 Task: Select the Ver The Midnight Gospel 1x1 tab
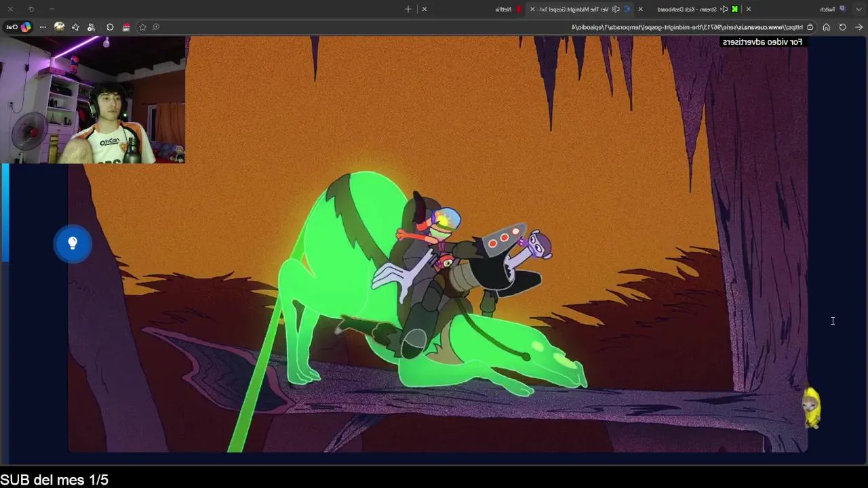(581, 9)
